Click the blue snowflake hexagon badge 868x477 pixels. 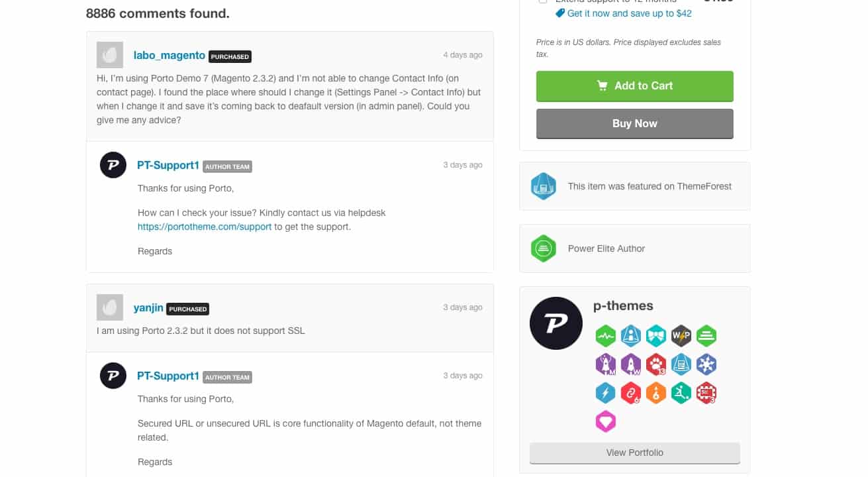pyautogui.click(x=706, y=364)
